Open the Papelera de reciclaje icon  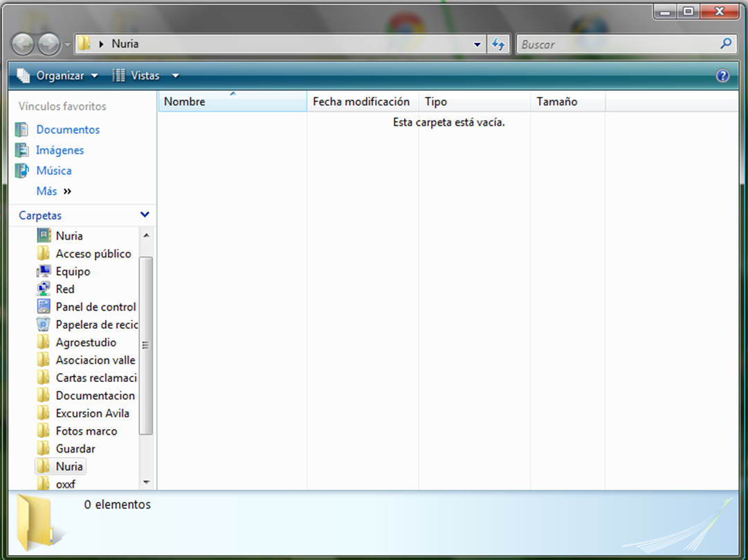(x=44, y=325)
